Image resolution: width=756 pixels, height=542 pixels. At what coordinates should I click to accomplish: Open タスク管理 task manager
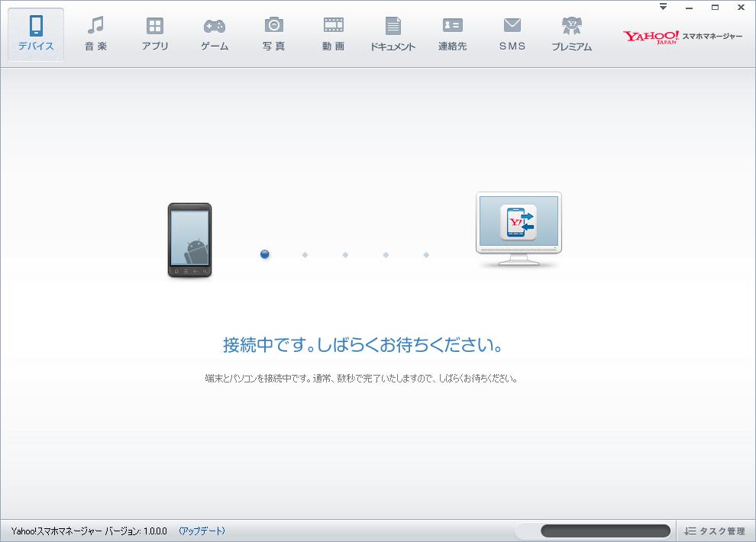(715, 531)
